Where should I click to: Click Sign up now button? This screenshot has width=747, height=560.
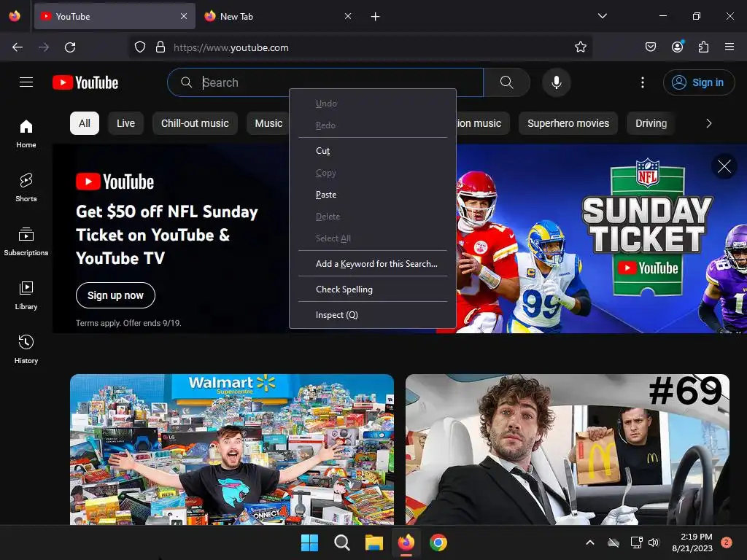(115, 295)
